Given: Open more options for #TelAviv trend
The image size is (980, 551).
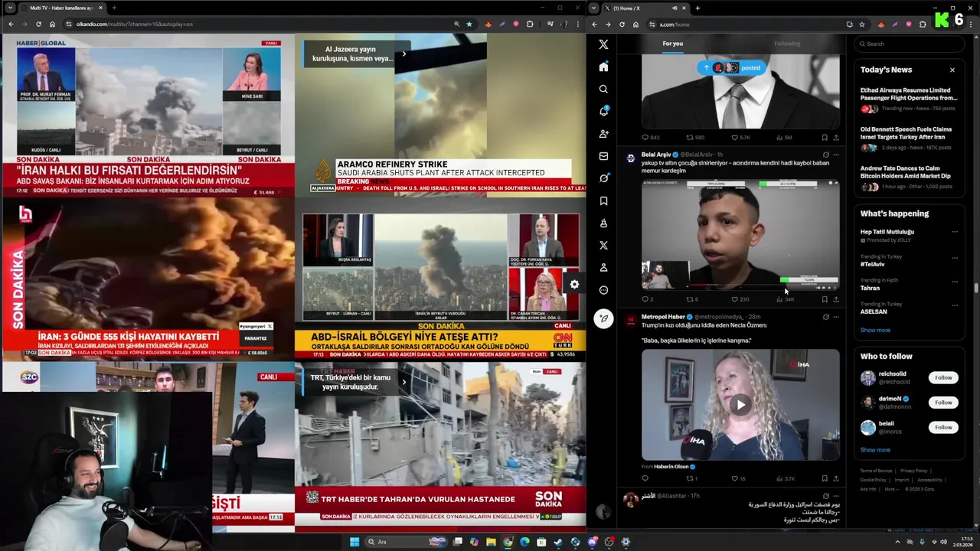Looking at the screenshot, I should click(955, 257).
